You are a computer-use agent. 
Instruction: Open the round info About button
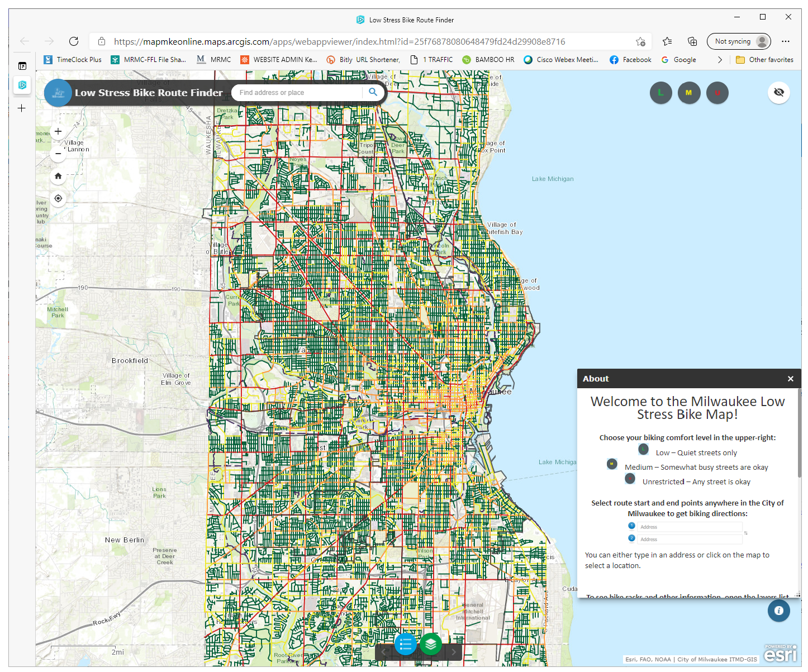(x=778, y=611)
